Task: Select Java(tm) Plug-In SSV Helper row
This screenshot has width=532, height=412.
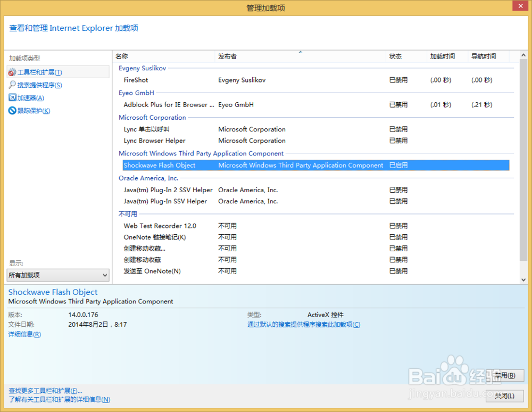Action: 315,201
